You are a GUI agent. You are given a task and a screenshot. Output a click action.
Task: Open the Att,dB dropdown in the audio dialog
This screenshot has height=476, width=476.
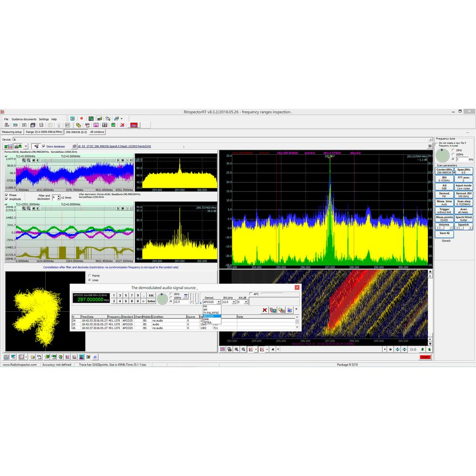coord(246,302)
